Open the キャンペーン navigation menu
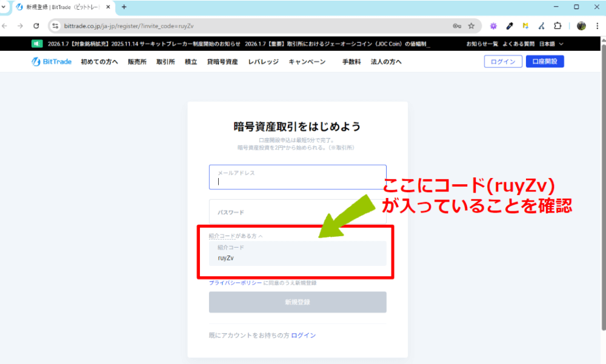This screenshot has width=606, height=364. point(307,61)
